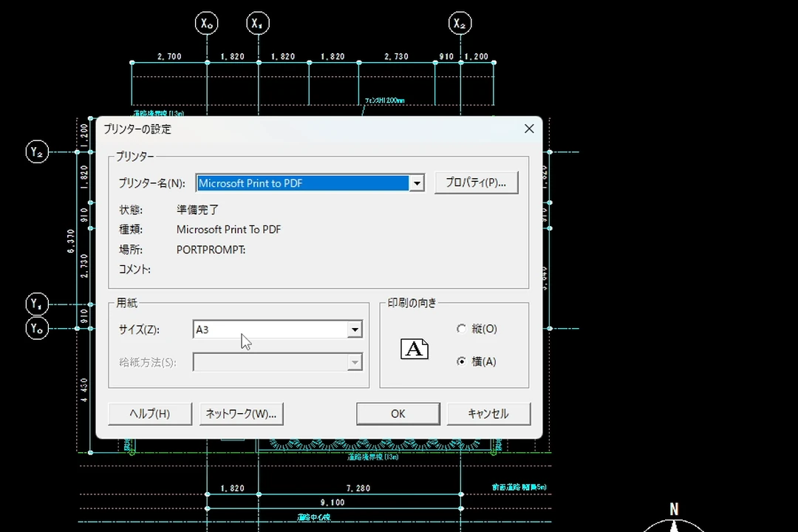The height and width of the screenshot is (532, 798).
Task: Click the 9,100 dimension text
Action: [332, 502]
